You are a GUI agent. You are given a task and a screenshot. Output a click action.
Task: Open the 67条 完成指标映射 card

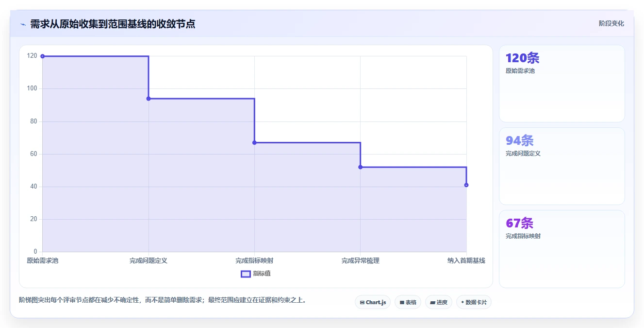pos(561,249)
